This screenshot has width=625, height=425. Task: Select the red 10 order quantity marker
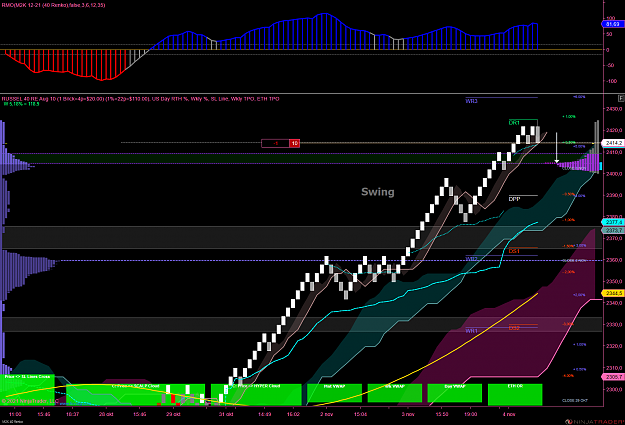tap(295, 143)
